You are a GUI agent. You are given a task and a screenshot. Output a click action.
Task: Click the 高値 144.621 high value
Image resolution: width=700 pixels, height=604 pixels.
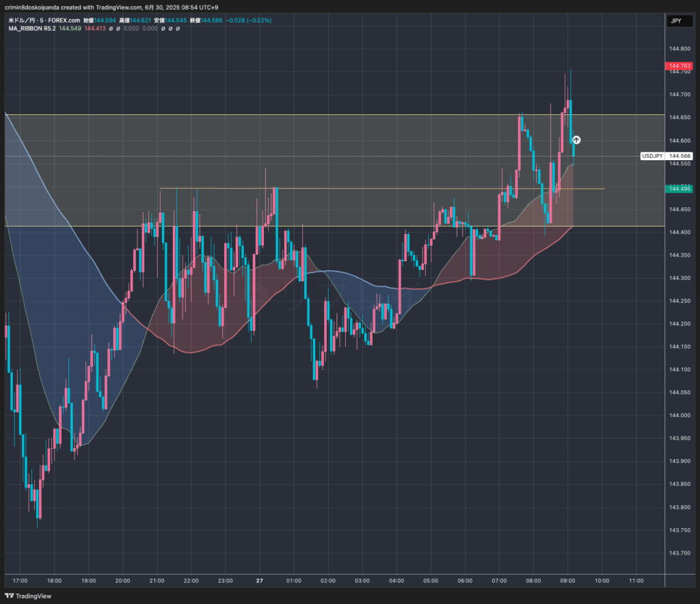coord(135,20)
